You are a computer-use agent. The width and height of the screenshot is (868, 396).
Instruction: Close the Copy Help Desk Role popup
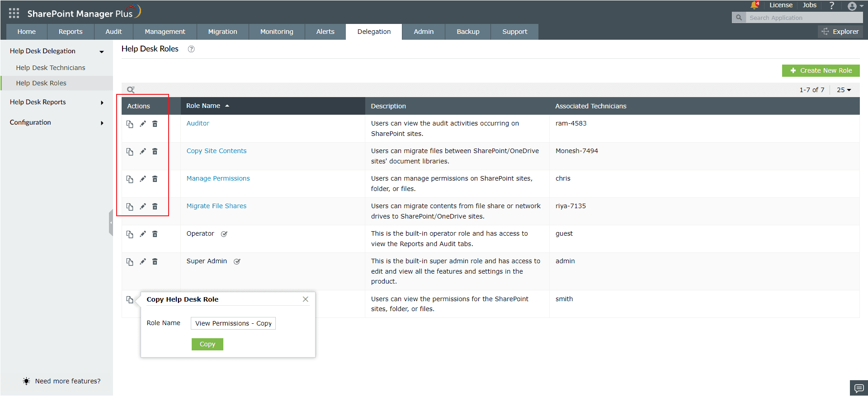click(x=306, y=299)
